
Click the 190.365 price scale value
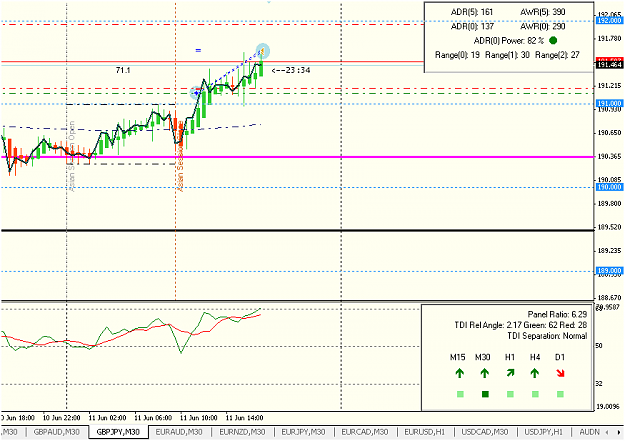609,157
